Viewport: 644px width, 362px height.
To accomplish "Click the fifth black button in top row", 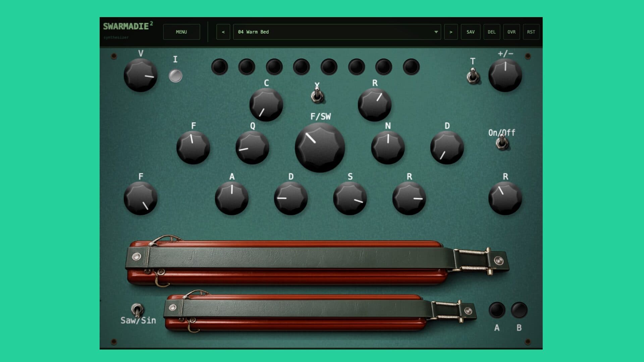I will coord(329,67).
